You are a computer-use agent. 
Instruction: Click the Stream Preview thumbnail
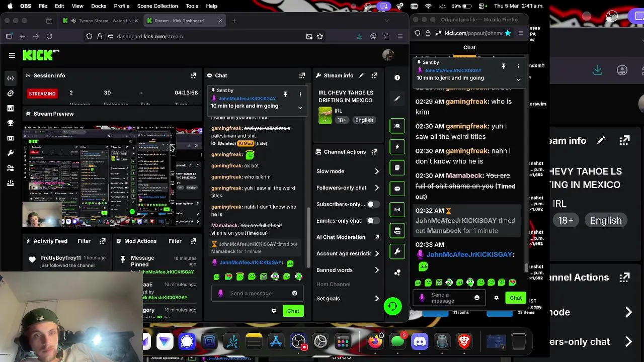coord(99,175)
